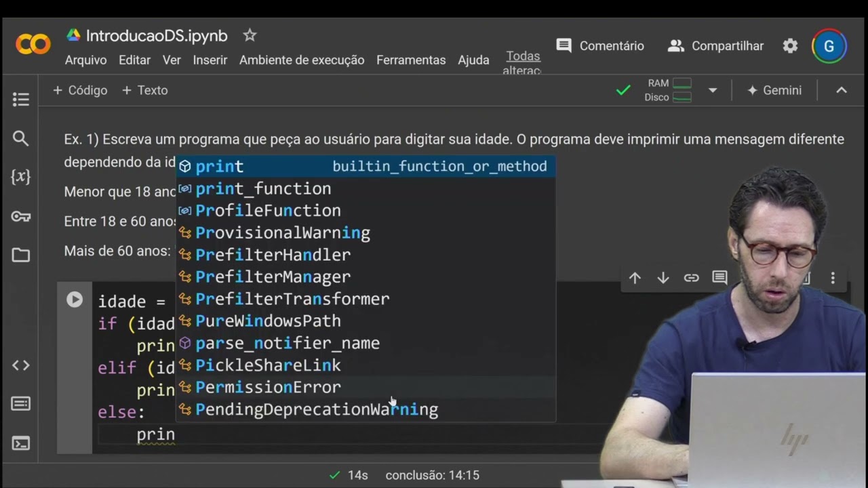Star the IntroducaoDS.ipynb notebook

coord(250,35)
